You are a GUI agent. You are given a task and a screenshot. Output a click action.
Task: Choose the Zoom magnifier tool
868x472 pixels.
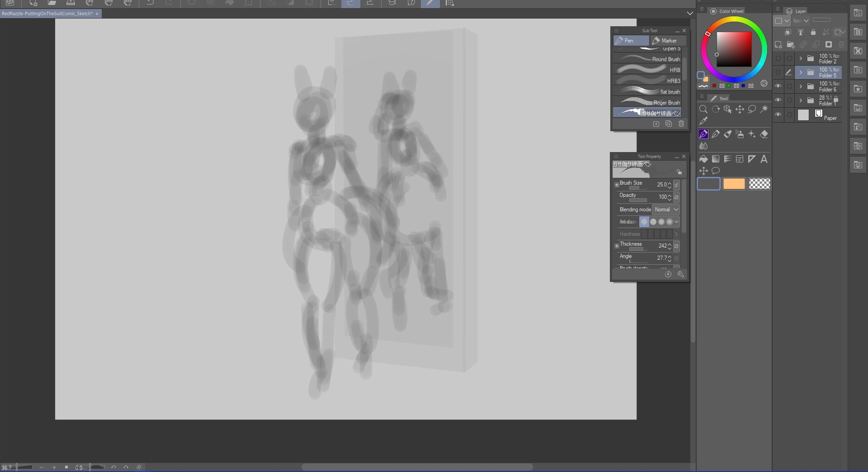pos(703,109)
